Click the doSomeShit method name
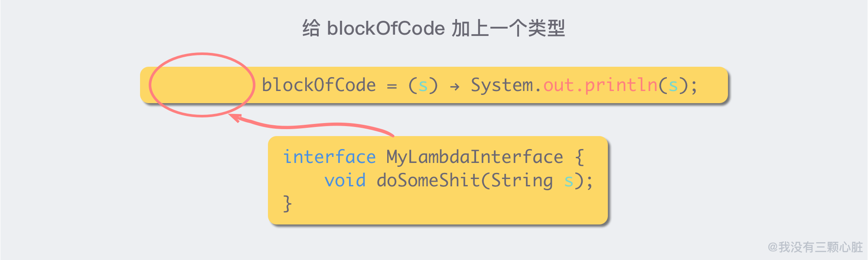 pyautogui.click(x=427, y=180)
